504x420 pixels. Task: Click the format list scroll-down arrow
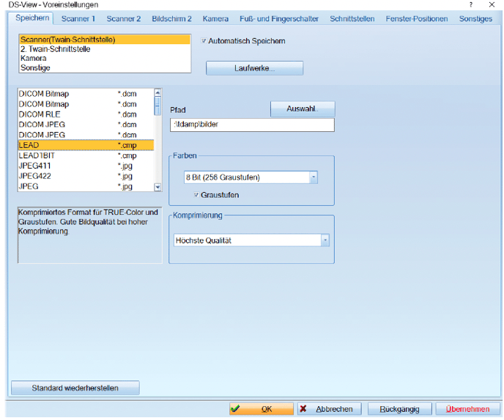pyautogui.click(x=157, y=188)
